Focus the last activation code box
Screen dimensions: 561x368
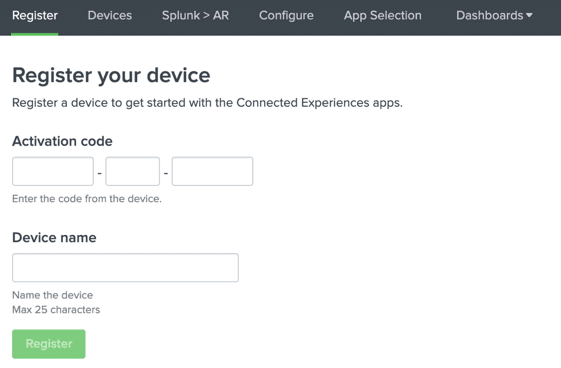point(213,171)
